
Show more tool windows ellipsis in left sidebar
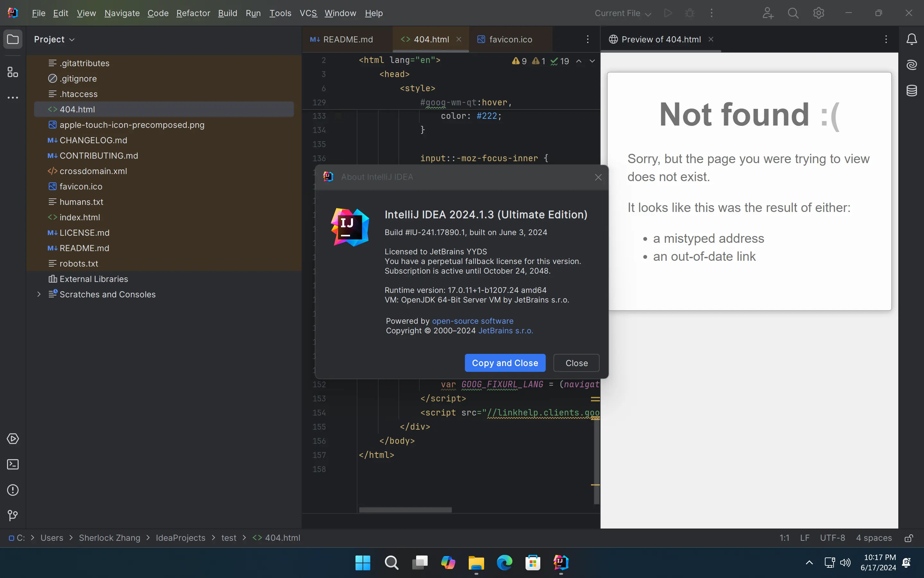(13, 98)
